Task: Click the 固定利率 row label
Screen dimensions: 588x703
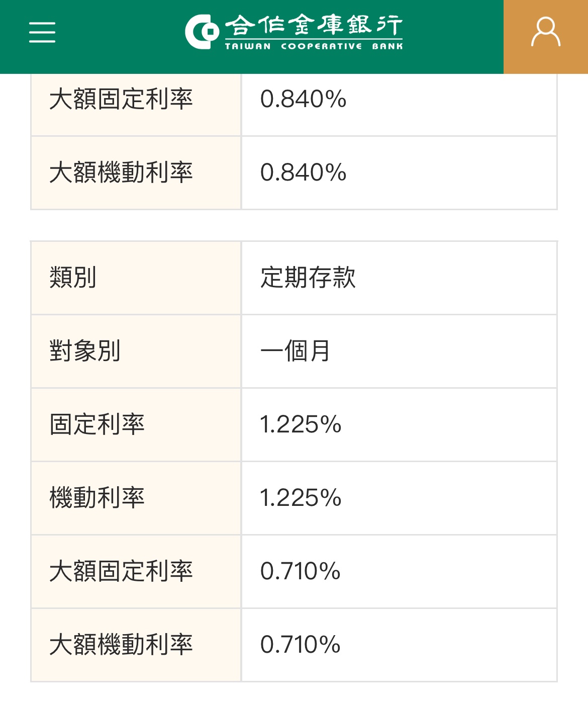Action: coord(97,424)
